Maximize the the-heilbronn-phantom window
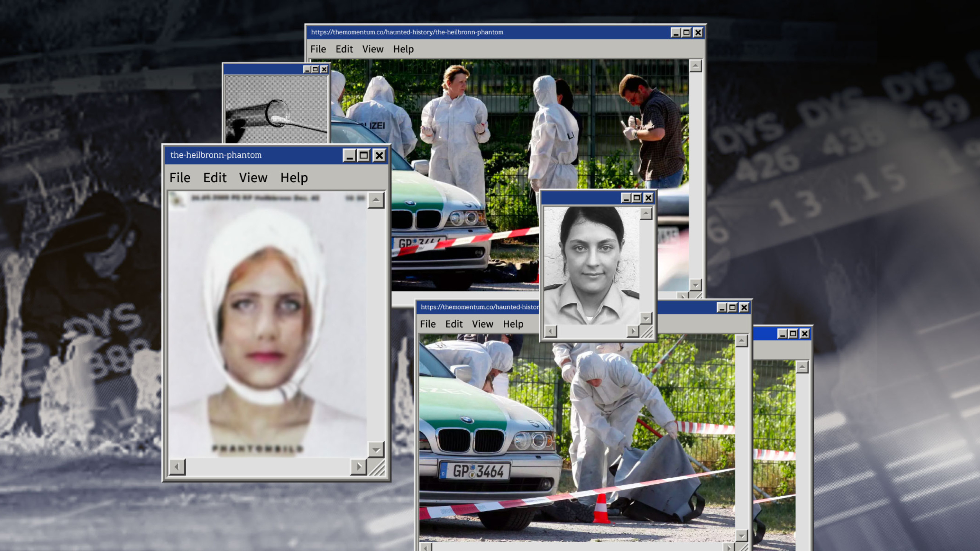The width and height of the screenshot is (980, 551). [x=364, y=155]
